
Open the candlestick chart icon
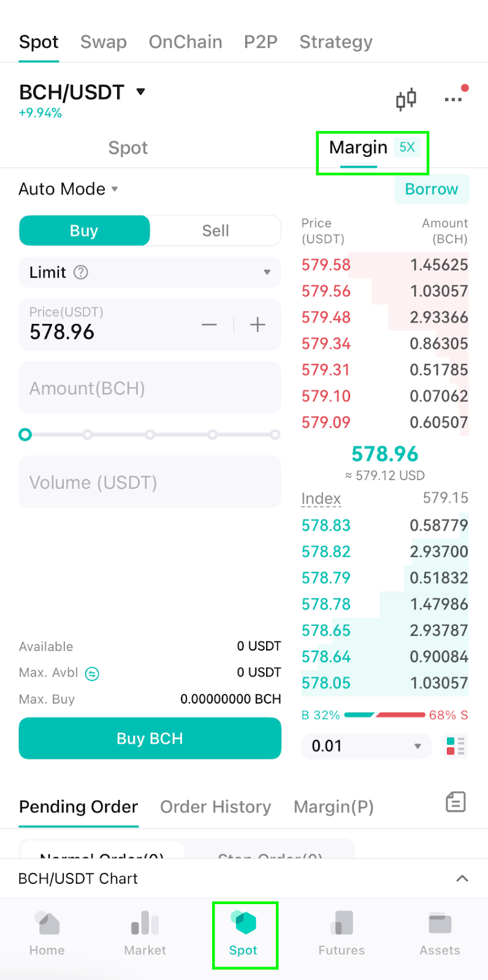[x=406, y=99]
